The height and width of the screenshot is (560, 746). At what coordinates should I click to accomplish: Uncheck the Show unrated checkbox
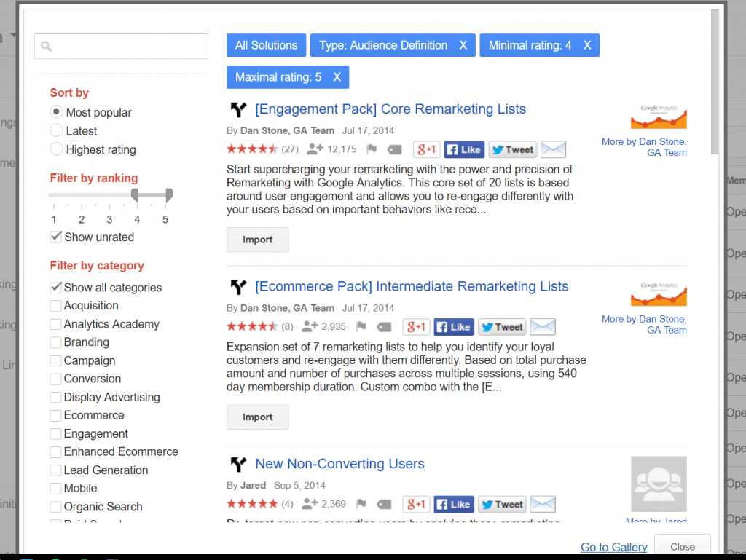pyautogui.click(x=55, y=237)
